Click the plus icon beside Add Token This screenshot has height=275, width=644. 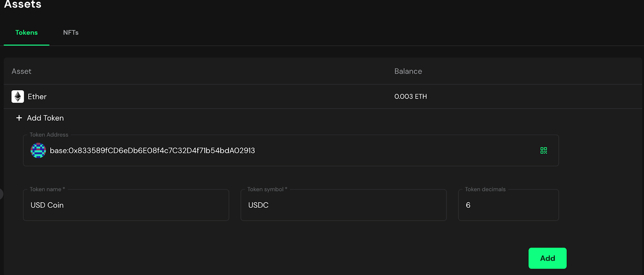coord(19,118)
